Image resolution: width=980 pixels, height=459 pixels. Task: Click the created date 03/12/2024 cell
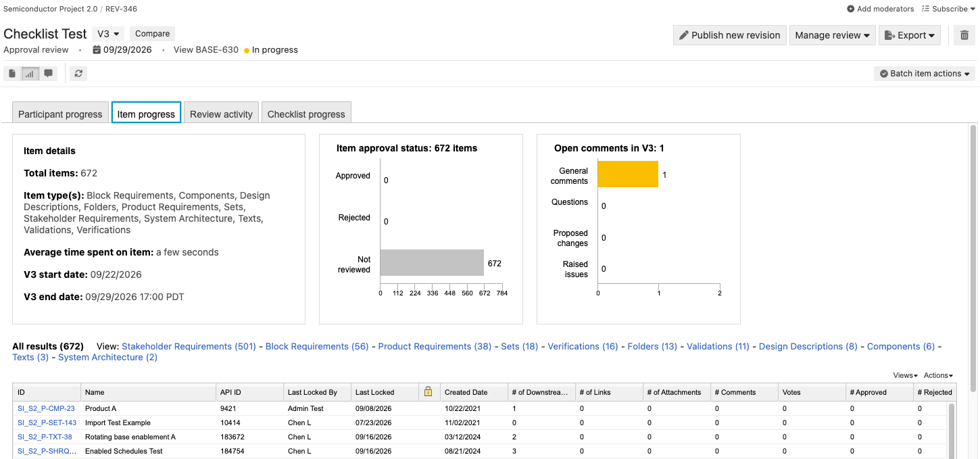click(474, 437)
